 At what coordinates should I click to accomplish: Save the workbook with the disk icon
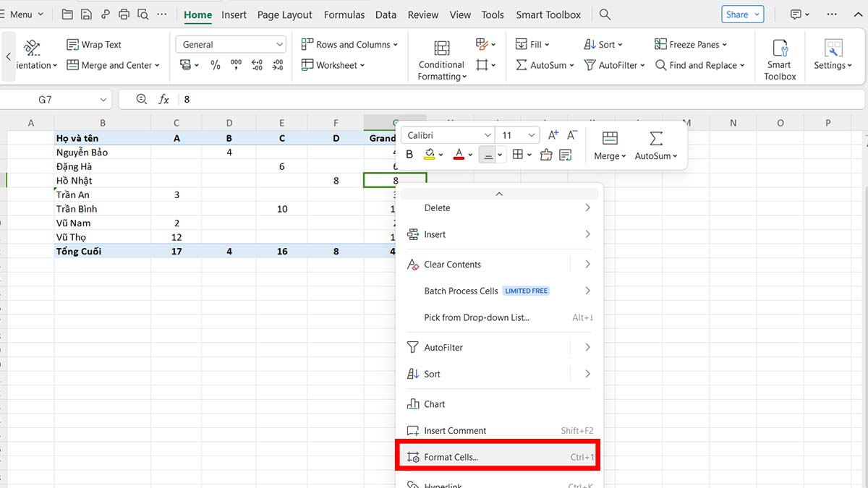[86, 14]
